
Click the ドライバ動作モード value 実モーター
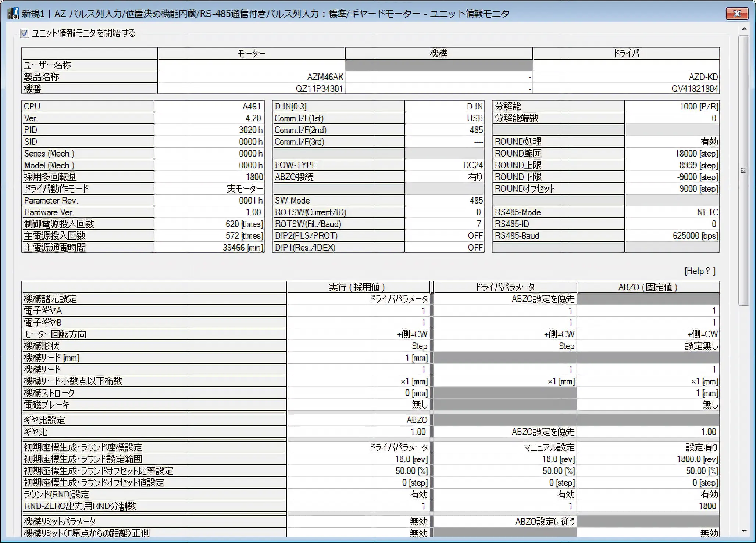tap(245, 188)
